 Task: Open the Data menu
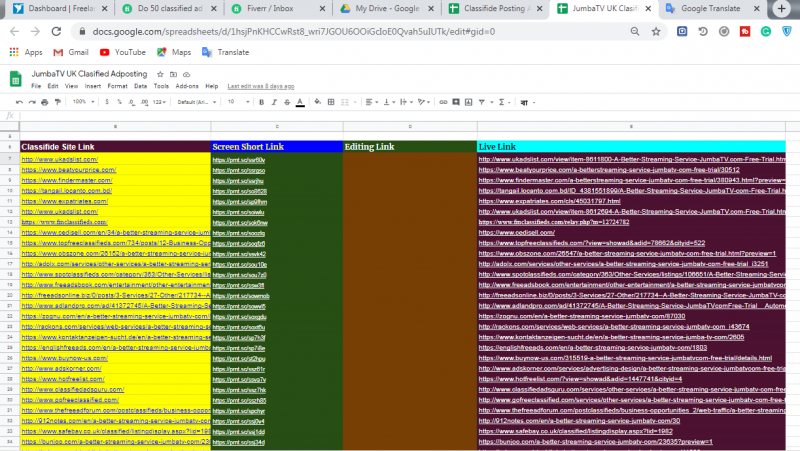point(140,86)
